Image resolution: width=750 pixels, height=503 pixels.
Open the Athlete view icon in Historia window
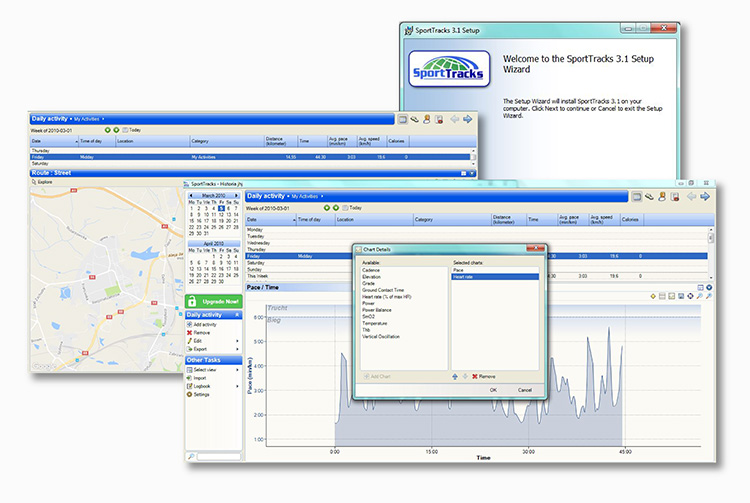coord(662,197)
